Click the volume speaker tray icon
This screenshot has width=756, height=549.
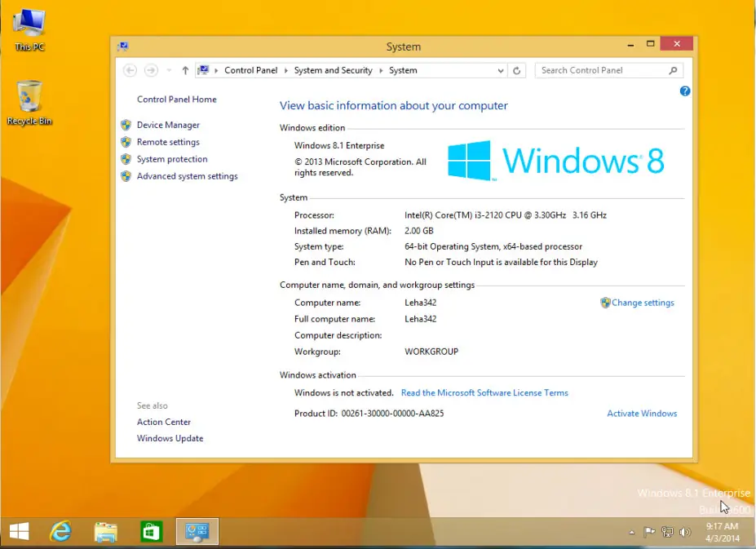pyautogui.click(x=685, y=532)
